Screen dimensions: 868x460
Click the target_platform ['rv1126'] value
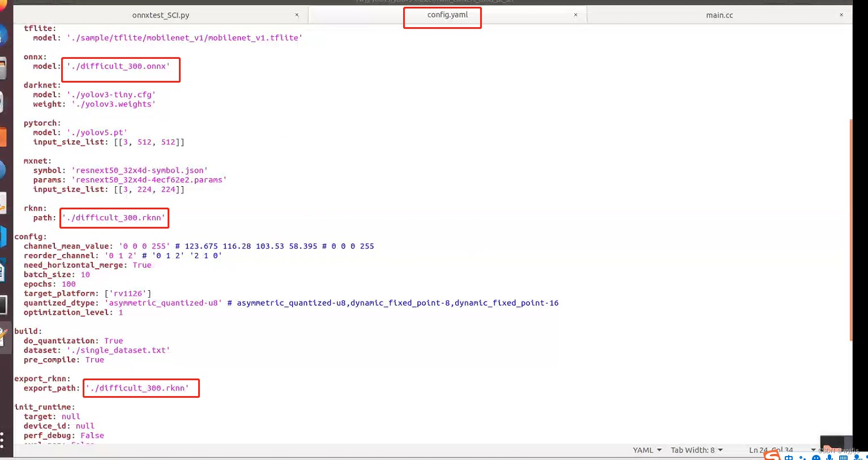tap(128, 294)
